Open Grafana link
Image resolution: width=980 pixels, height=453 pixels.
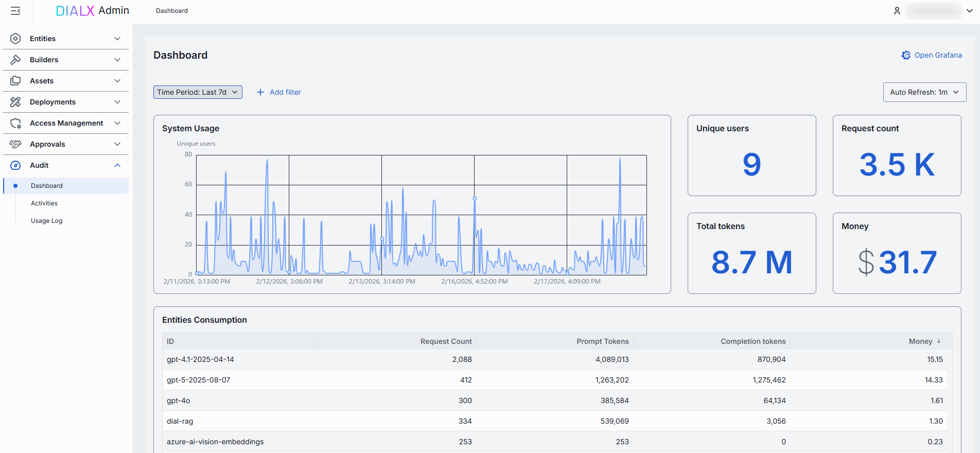coord(932,55)
